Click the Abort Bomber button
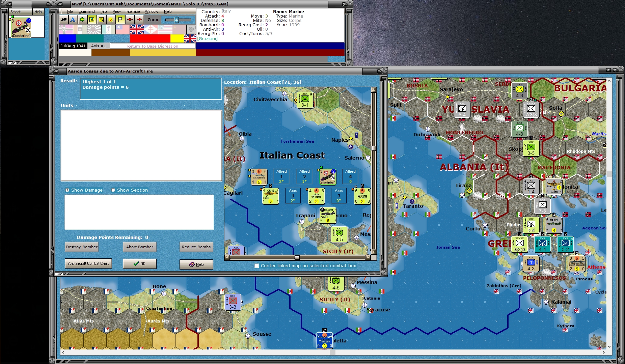Viewport: 625px width, 364px height. [x=140, y=247]
